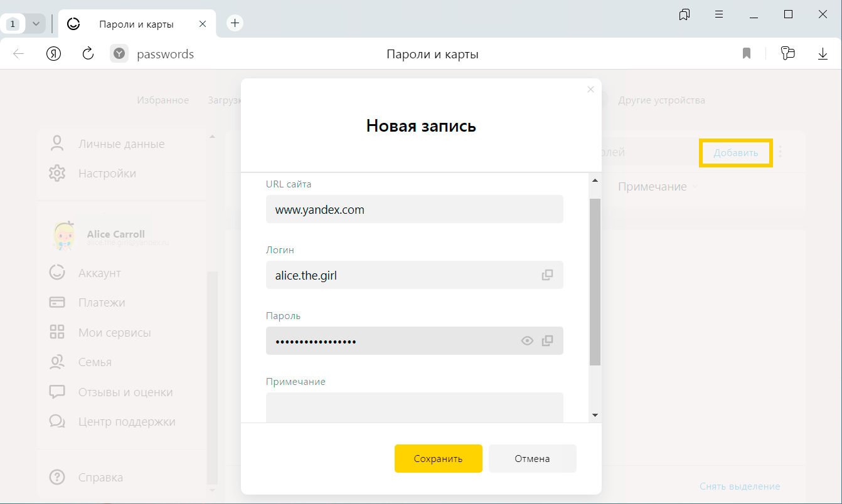Open the Настройки sidebar item
This screenshot has width=842, height=504.
(x=107, y=173)
